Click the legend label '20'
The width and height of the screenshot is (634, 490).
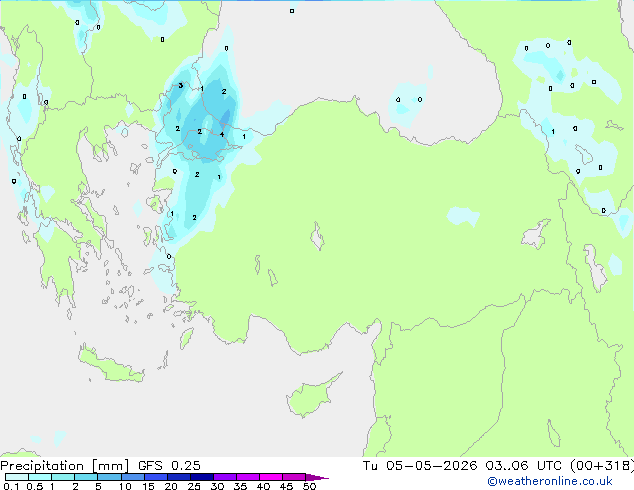coord(171,486)
